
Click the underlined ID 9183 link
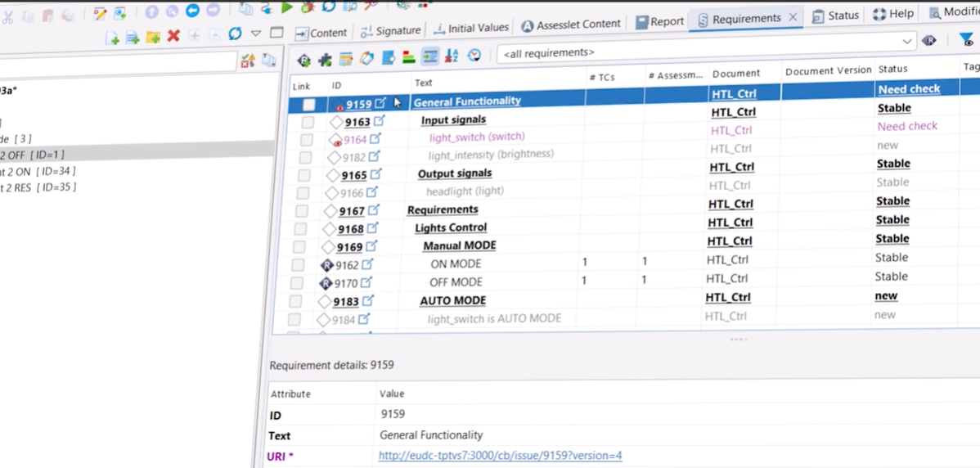(346, 302)
